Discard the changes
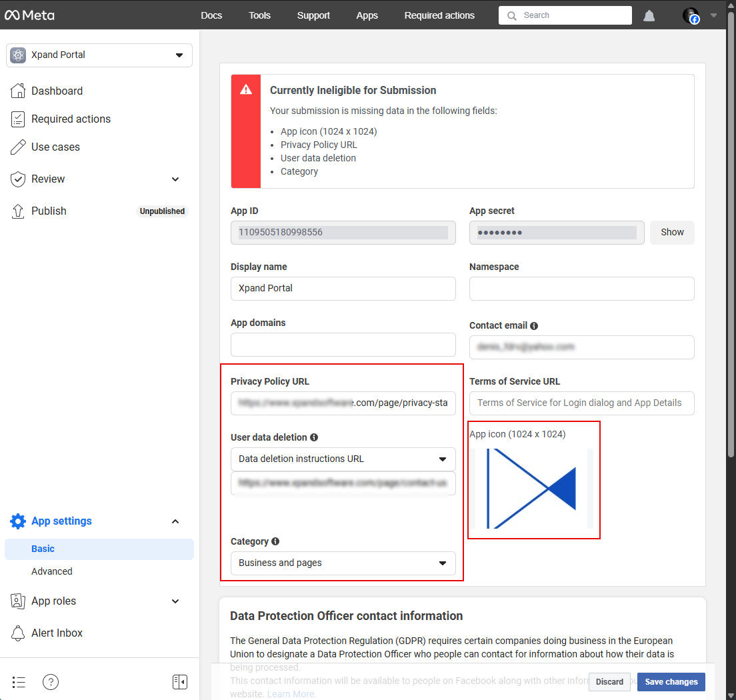736x700 pixels. pyautogui.click(x=610, y=682)
